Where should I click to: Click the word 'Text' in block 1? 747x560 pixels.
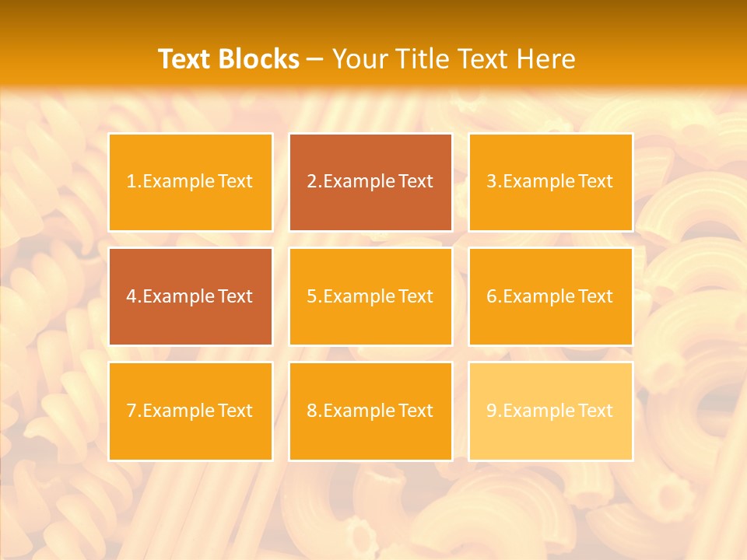pyautogui.click(x=235, y=181)
